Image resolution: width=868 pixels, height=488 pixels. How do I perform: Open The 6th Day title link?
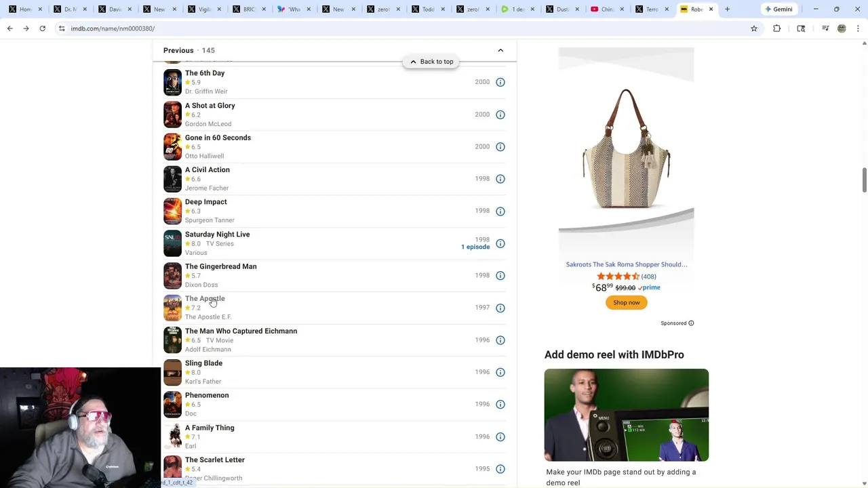205,73
